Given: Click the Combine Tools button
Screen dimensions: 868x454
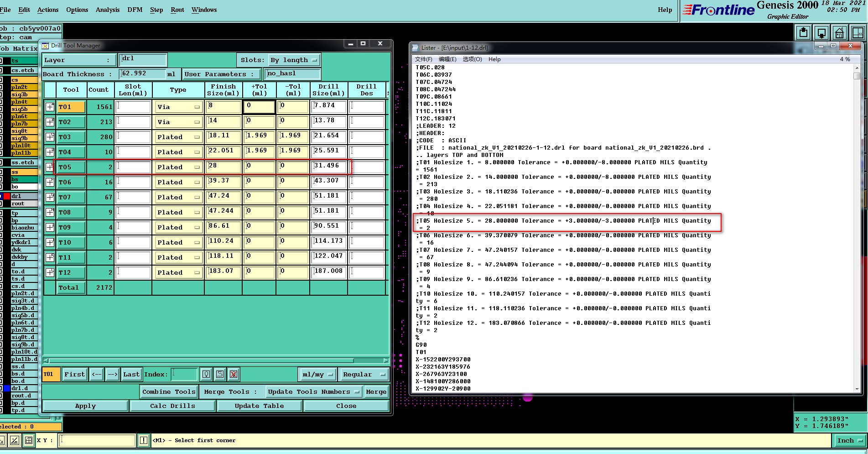Looking at the screenshot, I should (x=168, y=392).
